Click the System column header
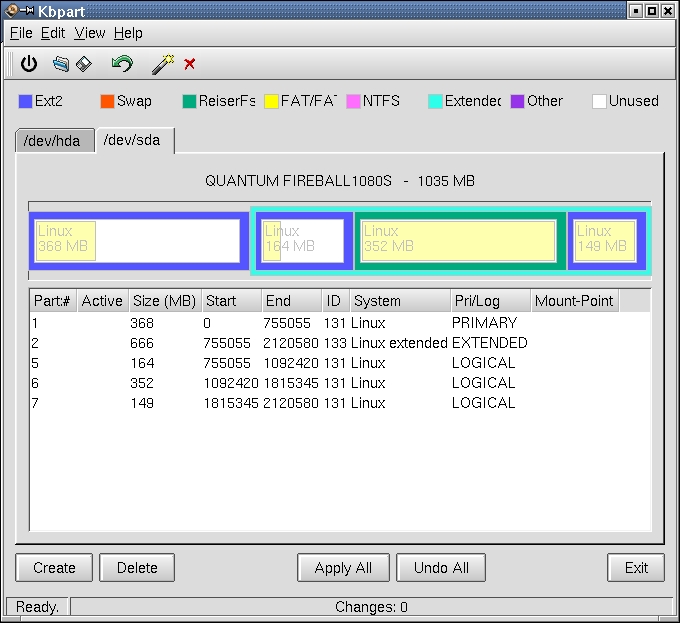The height and width of the screenshot is (623, 680). [400, 301]
